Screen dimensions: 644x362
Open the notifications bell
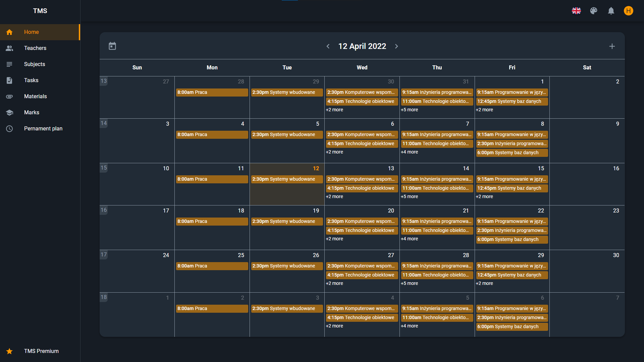[x=611, y=11]
